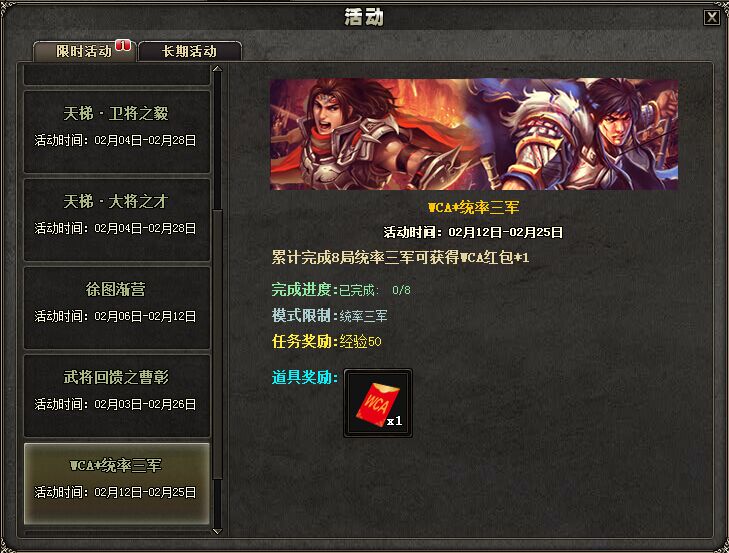The image size is (729, 553).
Task: Switch to the 长期活动 tab
Action: (x=190, y=51)
